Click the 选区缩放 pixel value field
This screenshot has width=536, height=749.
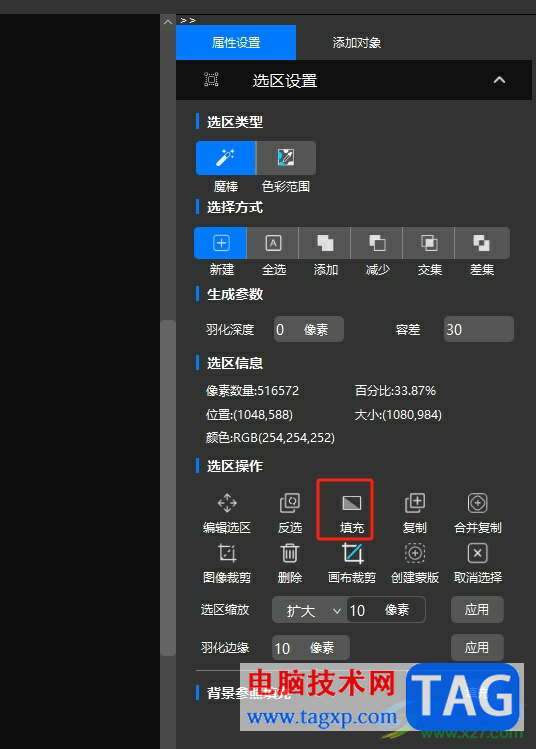386,610
